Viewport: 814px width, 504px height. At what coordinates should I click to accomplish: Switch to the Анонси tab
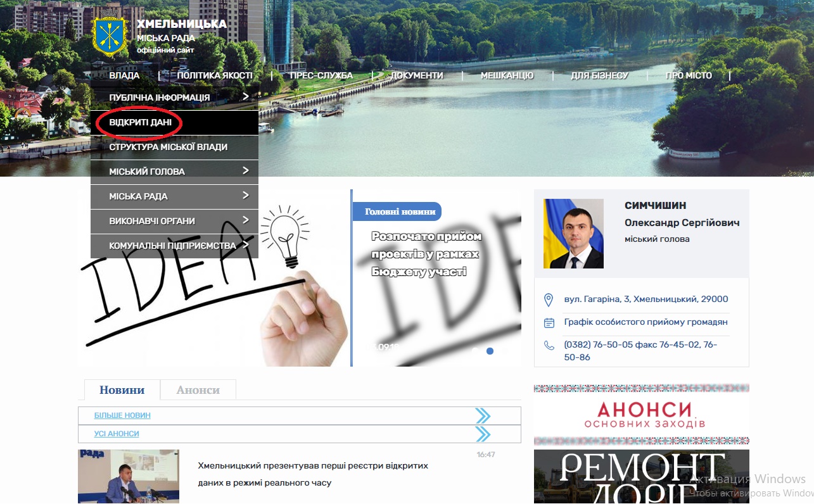click(x=198, y=390)
